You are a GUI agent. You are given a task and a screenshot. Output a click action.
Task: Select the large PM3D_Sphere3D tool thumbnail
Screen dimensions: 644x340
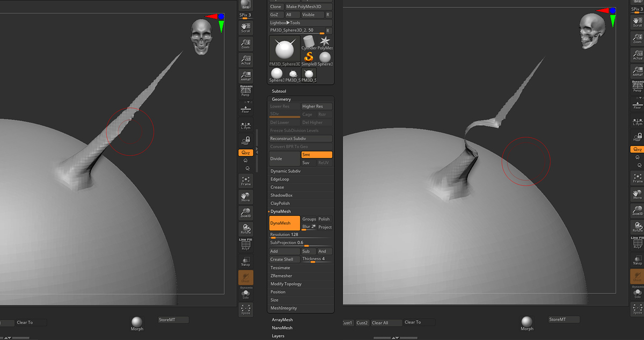coord(284,52)
